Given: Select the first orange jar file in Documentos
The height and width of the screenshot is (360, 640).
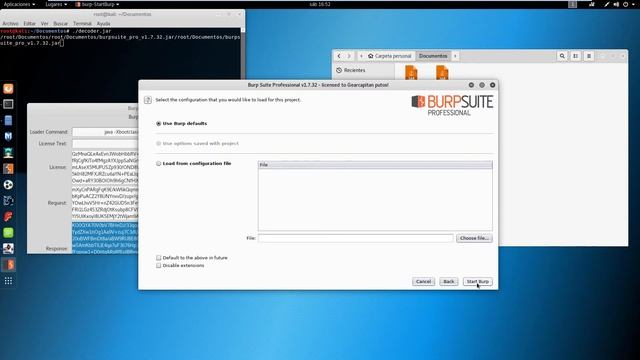Looking at the screenshot, I should 411,72.
